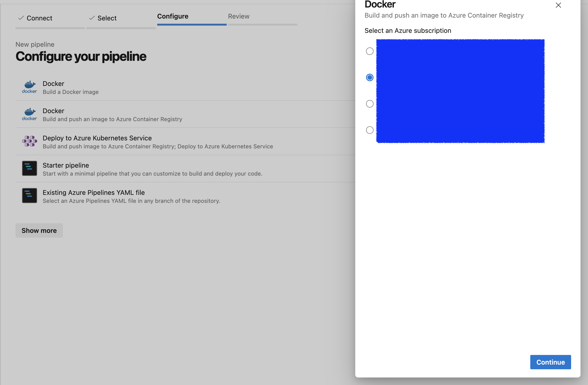
Task: Click the checkmark icon next to Connect
Action: [x=21, y=18]
